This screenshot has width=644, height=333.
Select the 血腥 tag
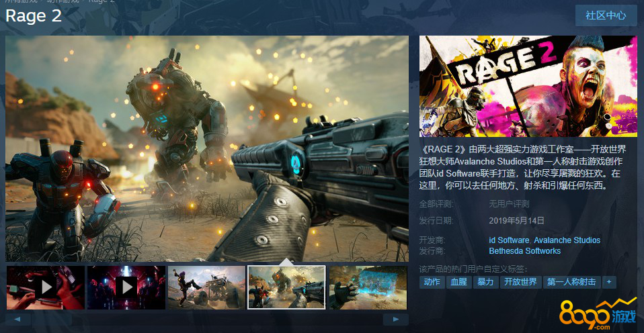pyautogui.click(x=458, y=282)
